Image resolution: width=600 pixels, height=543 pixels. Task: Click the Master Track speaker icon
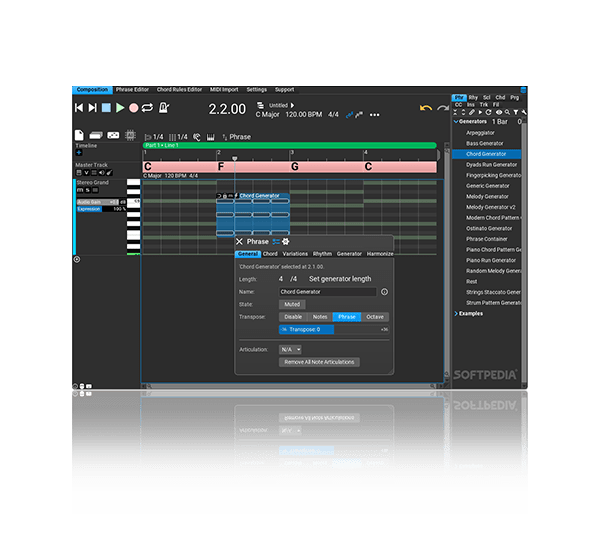click(x=102, y=173)
